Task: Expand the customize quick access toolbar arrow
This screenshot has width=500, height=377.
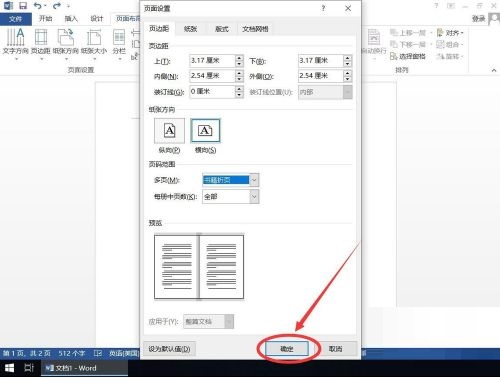Action: [x=68, y=6]
